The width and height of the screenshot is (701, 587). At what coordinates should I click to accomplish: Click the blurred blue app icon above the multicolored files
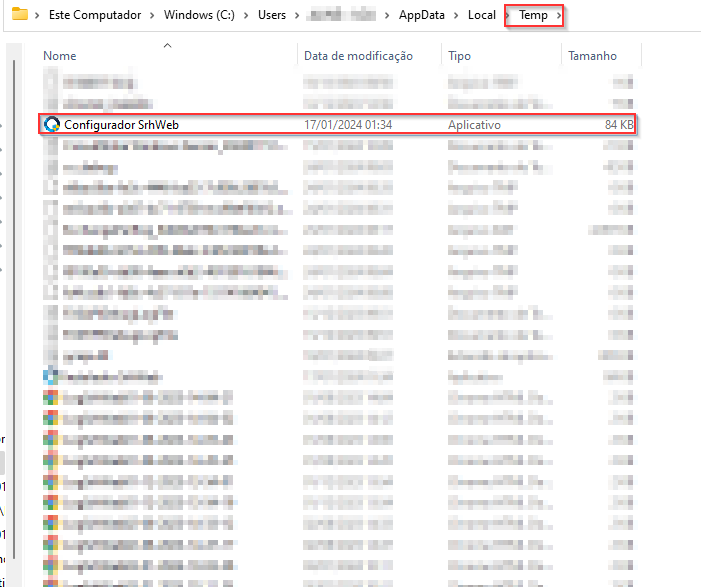click(52, 376)
